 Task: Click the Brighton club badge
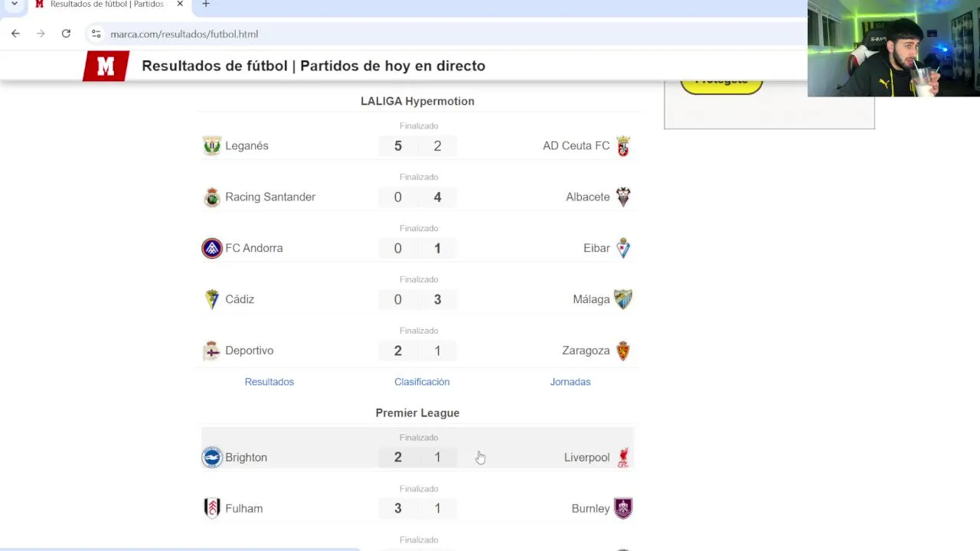(x=212, y=458)
